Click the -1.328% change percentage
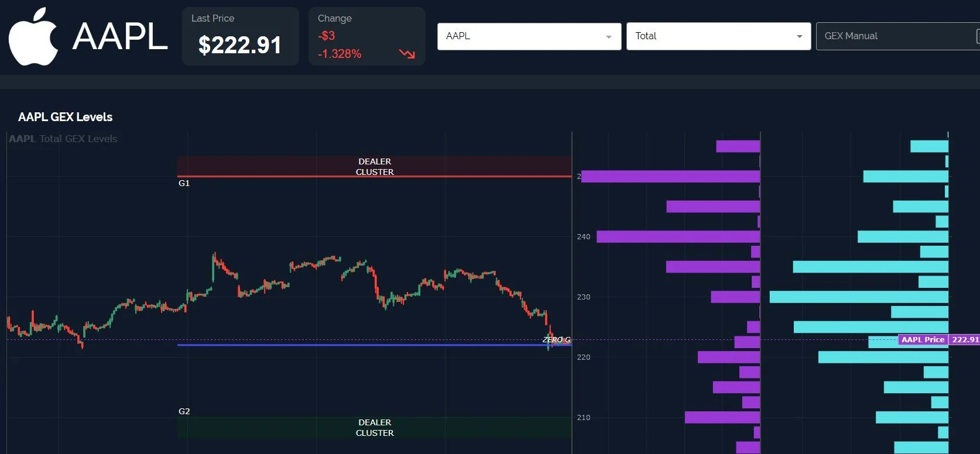The width and height of the screenshot is (980, 454). pos(340,54)
